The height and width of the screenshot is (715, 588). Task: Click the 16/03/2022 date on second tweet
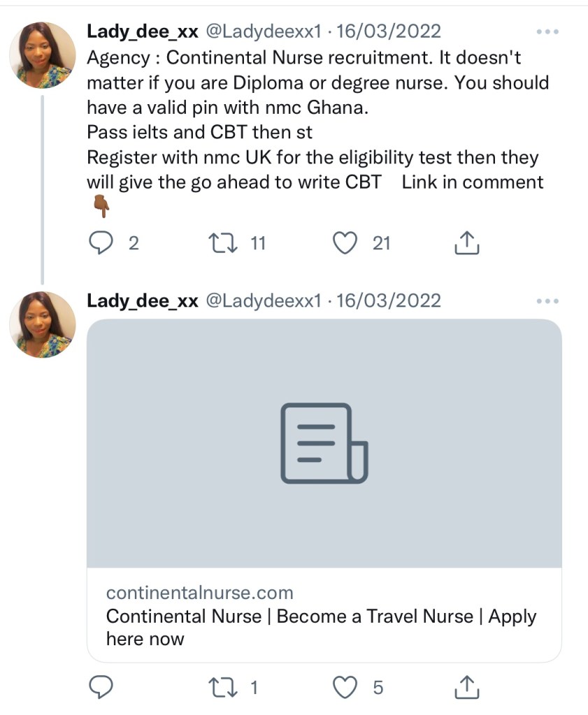(x=389, y=301)
